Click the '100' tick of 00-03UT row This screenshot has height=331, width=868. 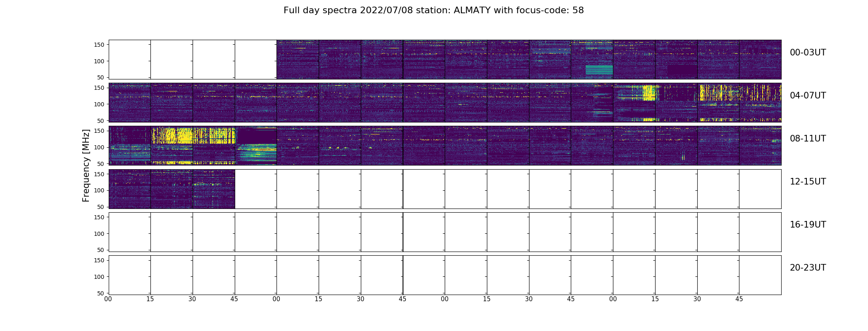(99, 61)
